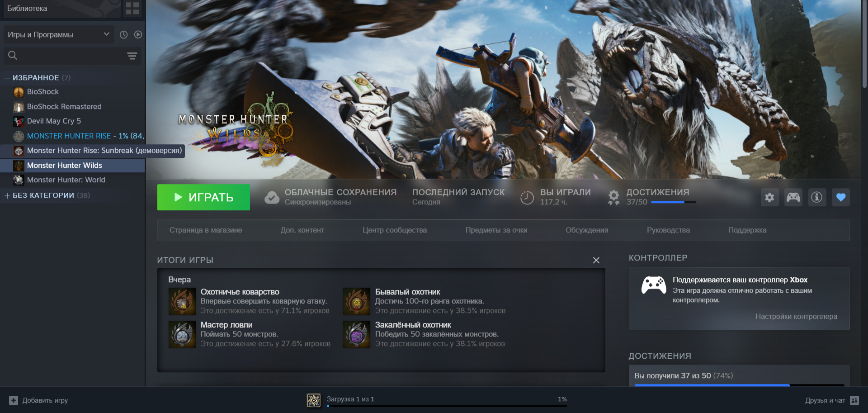The width and height of the screenshot is (868, 413).
Task: Click the achievements gear-star icon
Action: pos(613,198)
